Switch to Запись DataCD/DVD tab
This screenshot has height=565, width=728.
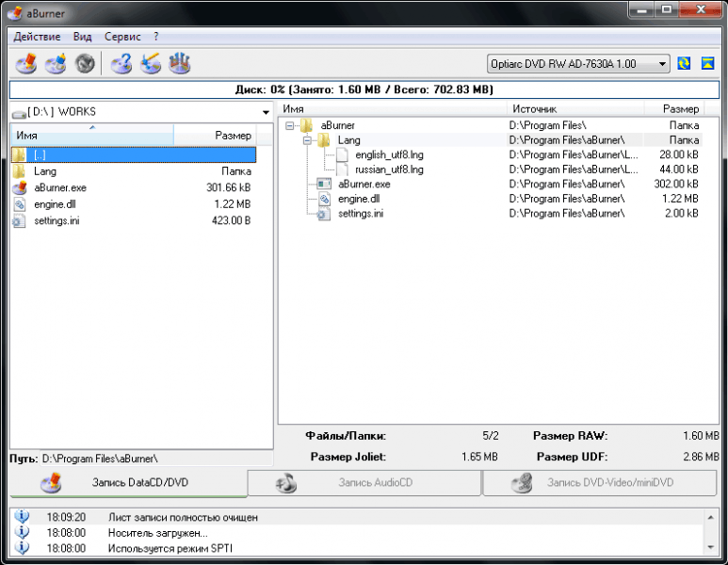click(129, 483)
